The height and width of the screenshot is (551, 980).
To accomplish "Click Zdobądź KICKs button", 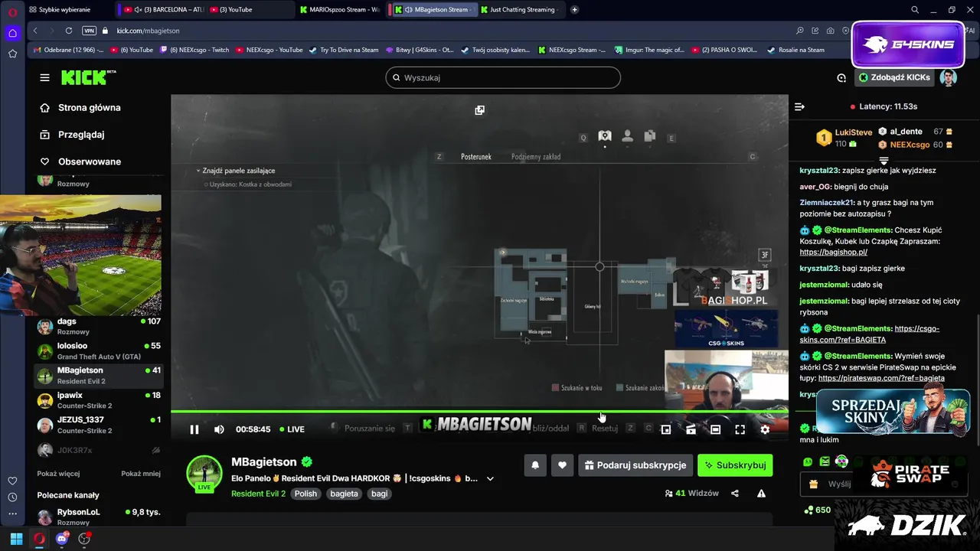I will tap(894, 77).
